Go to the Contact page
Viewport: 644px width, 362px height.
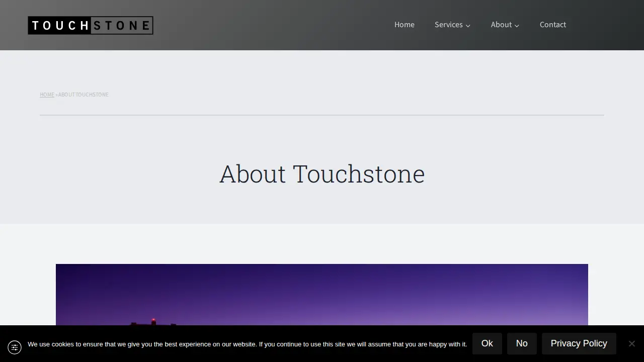553,25
